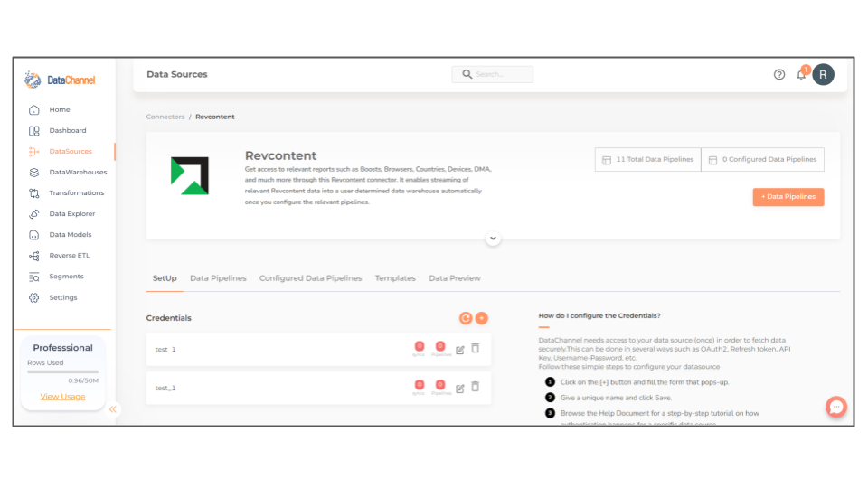Click the Revcontent connector logo

(190, 176)
